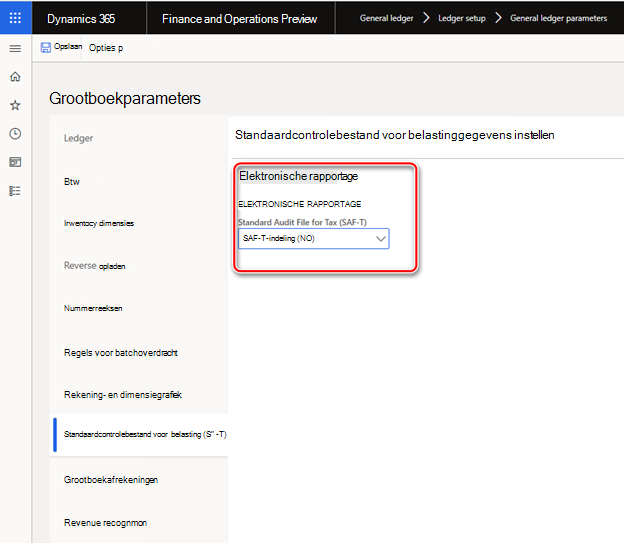Click ELEKTRONISCHE RAPPORTAGE group caption
The width and height of the screenshot is (624, 543).
pyautogui.click(x=300, y=204)
